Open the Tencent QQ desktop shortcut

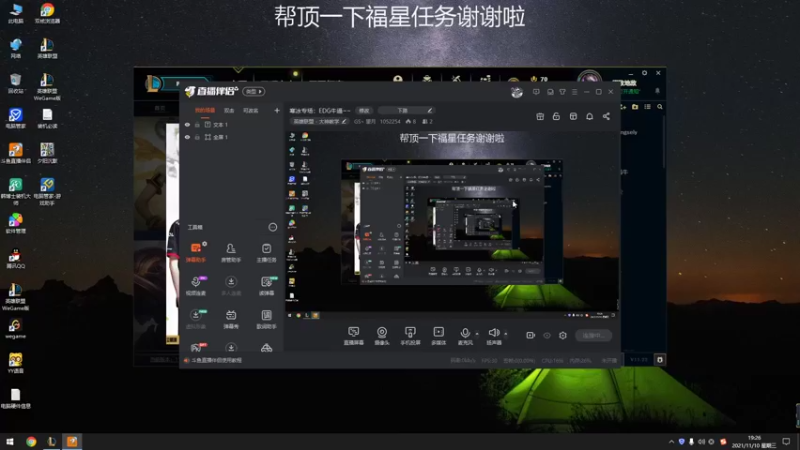[x=16, y=258]
